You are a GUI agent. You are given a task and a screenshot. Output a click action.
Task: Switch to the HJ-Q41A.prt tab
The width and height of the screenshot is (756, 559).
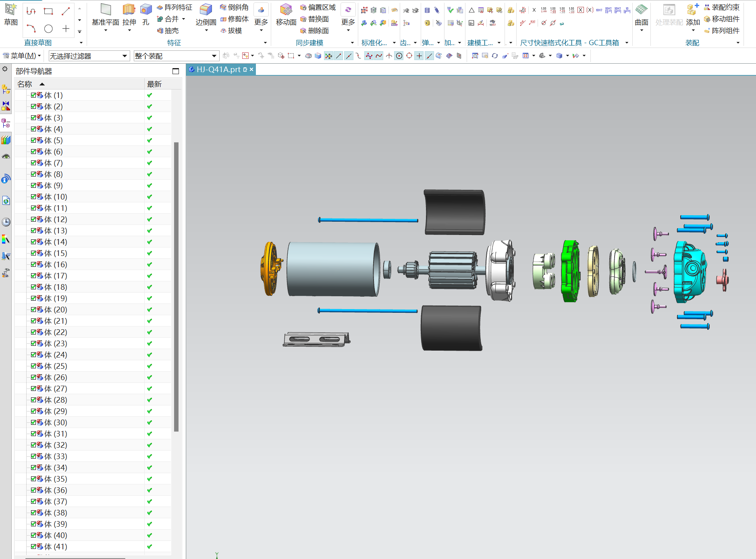click(218, 69)
